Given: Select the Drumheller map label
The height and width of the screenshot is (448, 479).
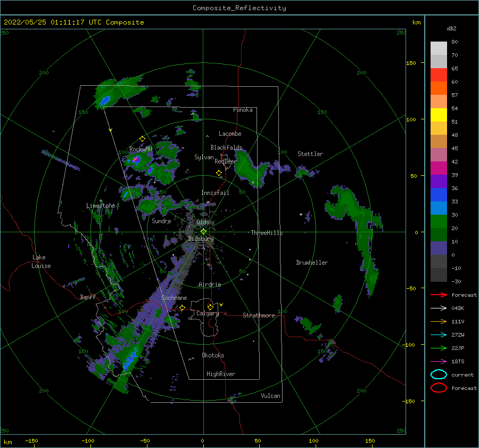Looking at the screenshot, I should pyautogui.click(x=312, y=263).
